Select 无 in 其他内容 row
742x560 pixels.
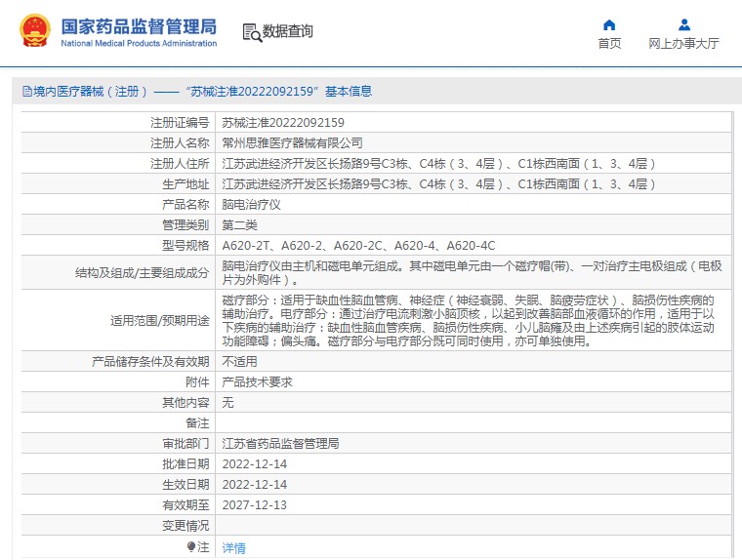(227, 403)
